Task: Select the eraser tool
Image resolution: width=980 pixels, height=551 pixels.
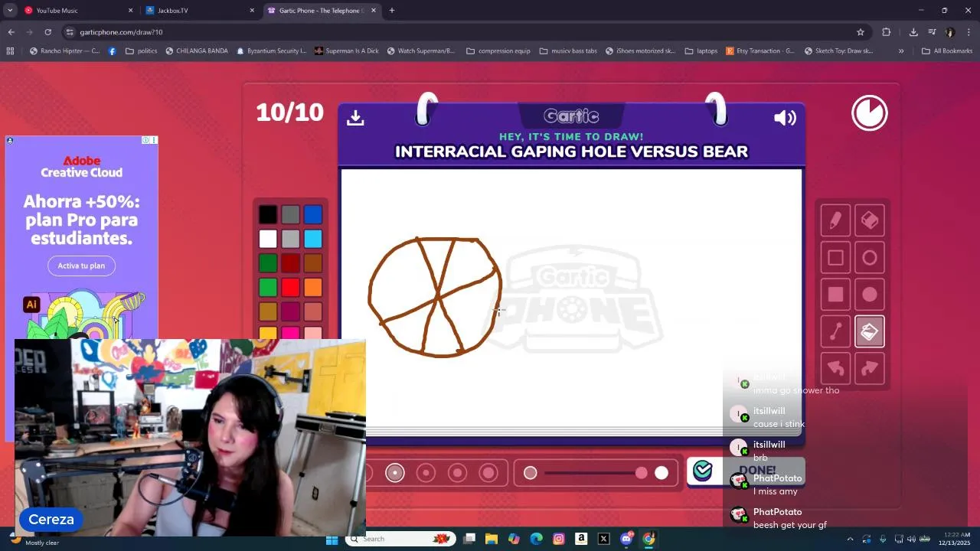Action: 870,221
